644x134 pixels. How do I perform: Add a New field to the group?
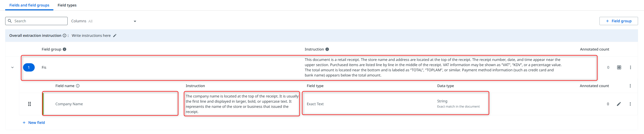point(34,123)
